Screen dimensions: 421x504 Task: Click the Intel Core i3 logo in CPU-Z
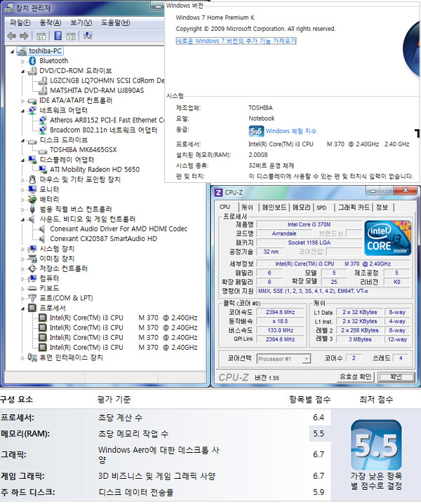coord(387,238)
